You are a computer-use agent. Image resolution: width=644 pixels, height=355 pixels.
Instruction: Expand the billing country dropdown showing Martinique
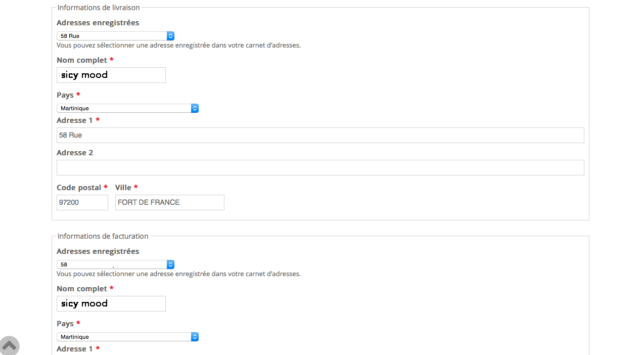tap(127, 337)
